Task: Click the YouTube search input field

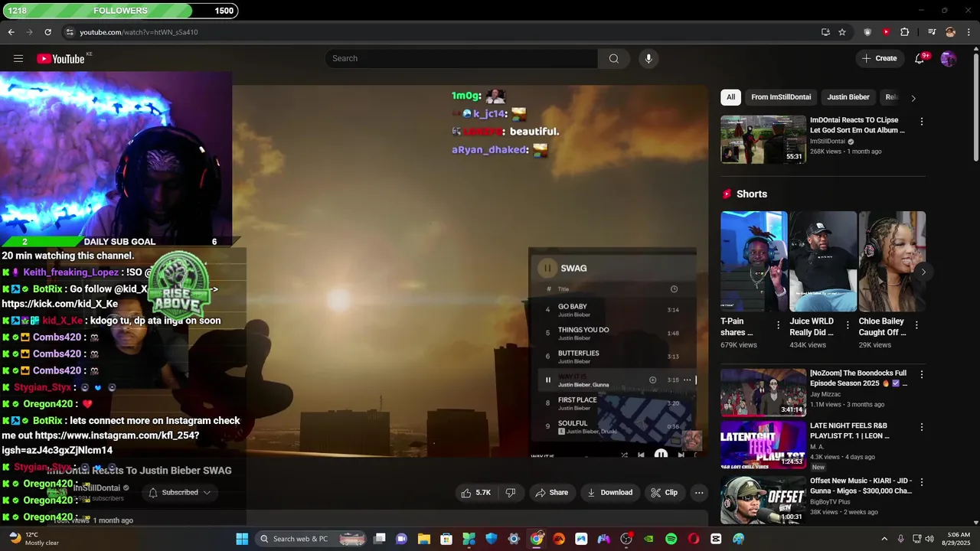Action: pyautogui.click(x=461, y=58)
